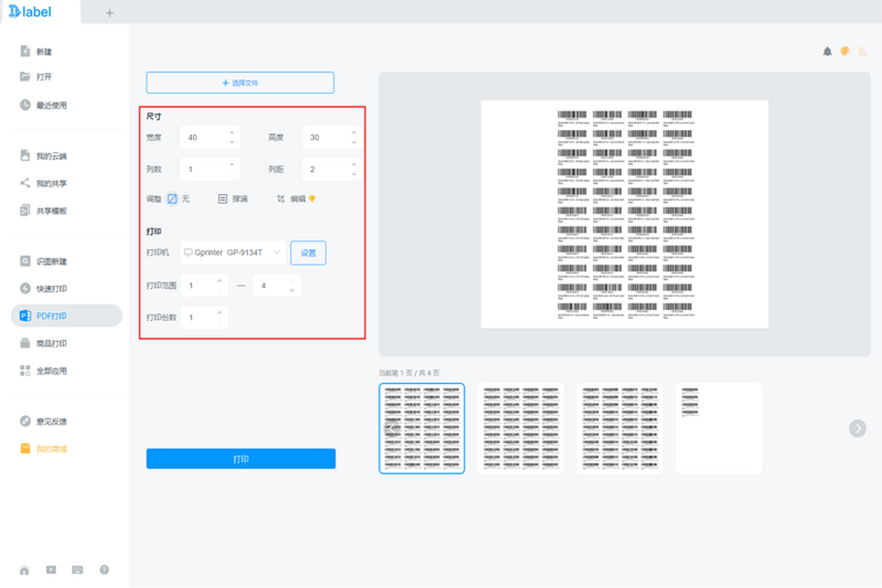Open the notification bell icon
Screen dimensions: 882x588
pos(827,51)
